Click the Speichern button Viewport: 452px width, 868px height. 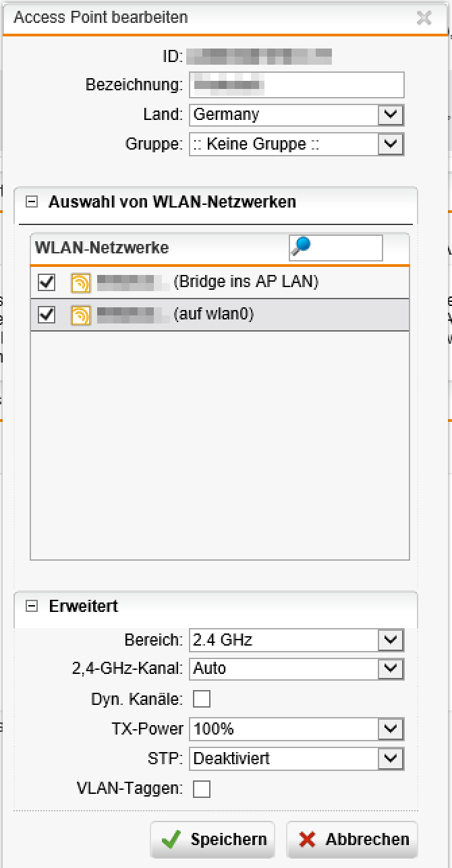[213, 839]
